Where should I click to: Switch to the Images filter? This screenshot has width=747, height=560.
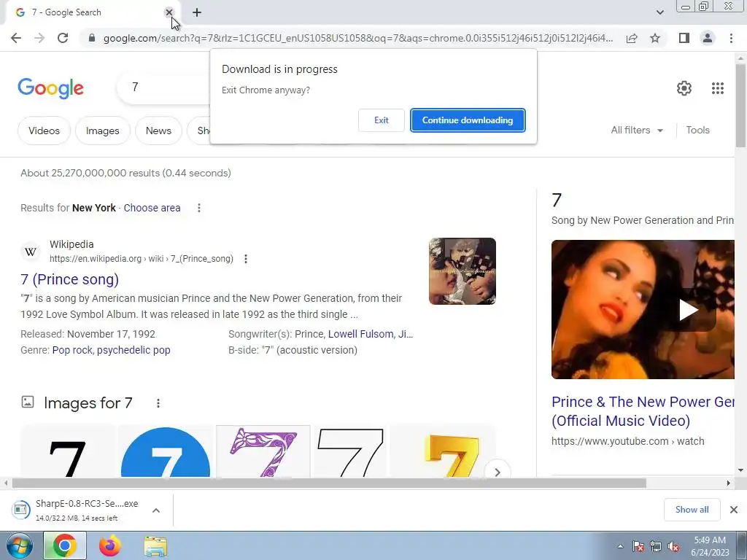pos(102,131)
